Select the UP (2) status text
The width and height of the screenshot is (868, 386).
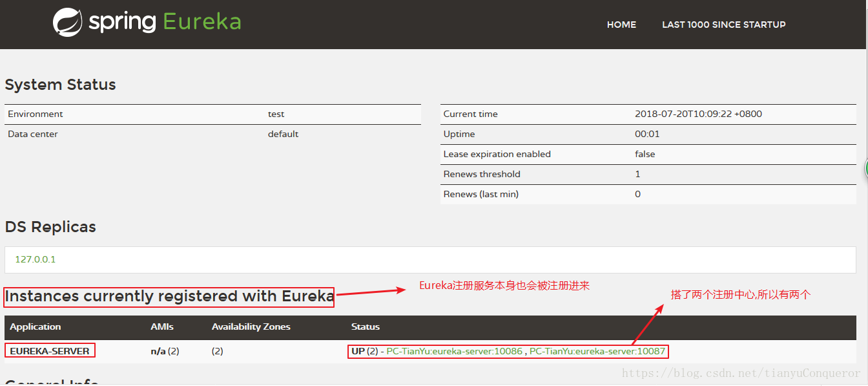tap(365, 352)
